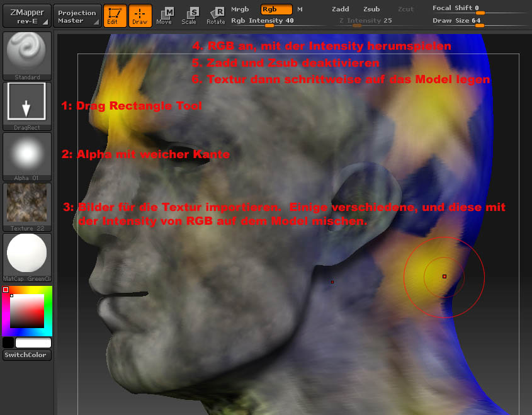Image resolution: width=532 pixels, height=415 pixels.
Task: Expand the ZMapper rev-E menu
Action: coord(26,16)
